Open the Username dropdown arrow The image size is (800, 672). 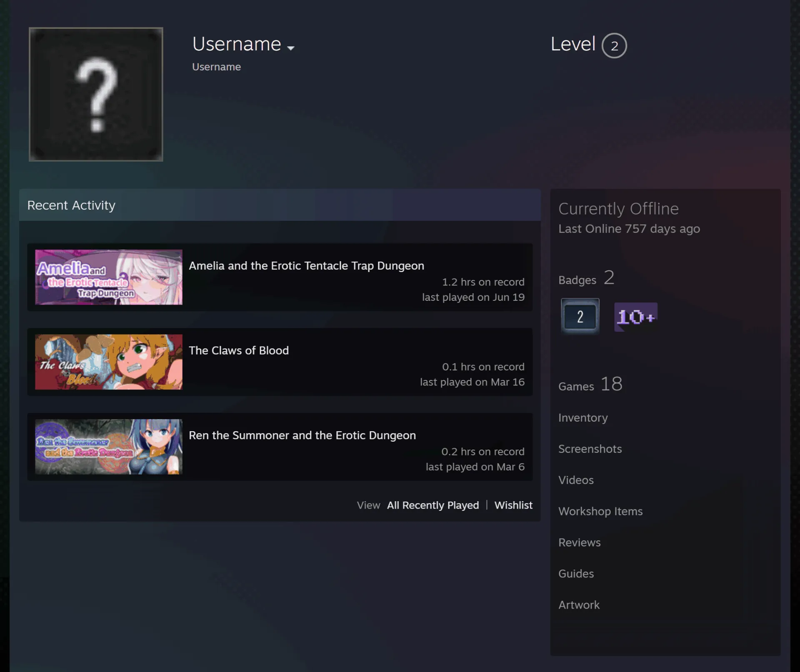[291, 48]
